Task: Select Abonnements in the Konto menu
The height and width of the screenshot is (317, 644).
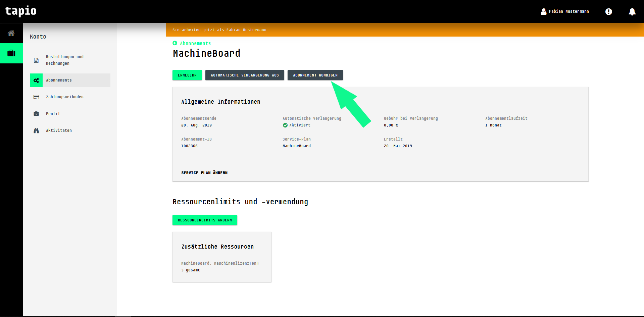Action: 70,80
